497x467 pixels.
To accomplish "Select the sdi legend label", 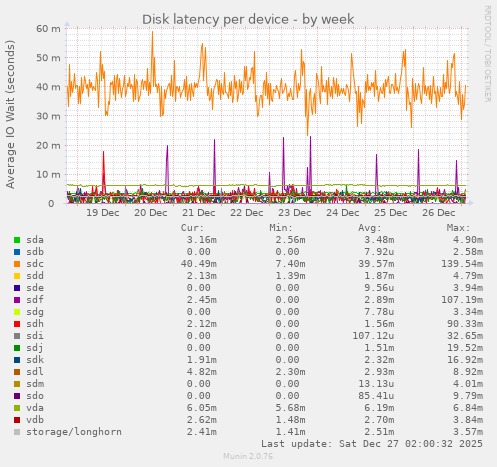I will coord(35,336).
